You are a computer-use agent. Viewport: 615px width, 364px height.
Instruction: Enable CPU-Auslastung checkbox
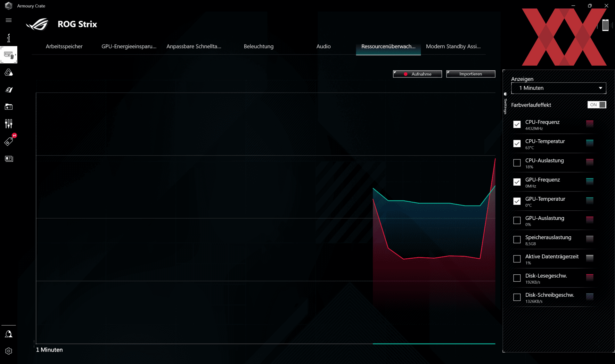(x=517, y=163)
